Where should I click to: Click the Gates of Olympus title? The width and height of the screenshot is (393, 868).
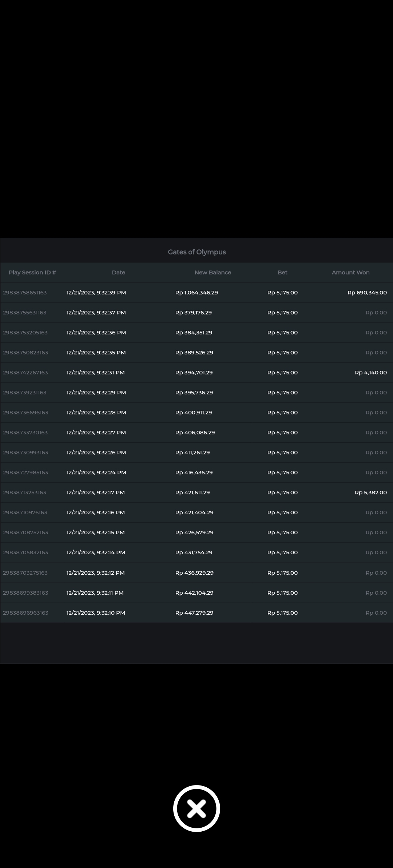point(196,252)
